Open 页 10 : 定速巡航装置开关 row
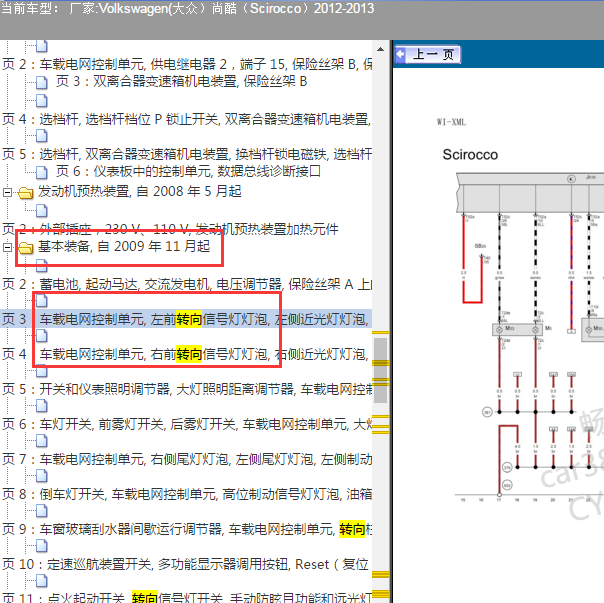Screen dimensions: 604x603 pyautogui.click(x=185, y=564)
